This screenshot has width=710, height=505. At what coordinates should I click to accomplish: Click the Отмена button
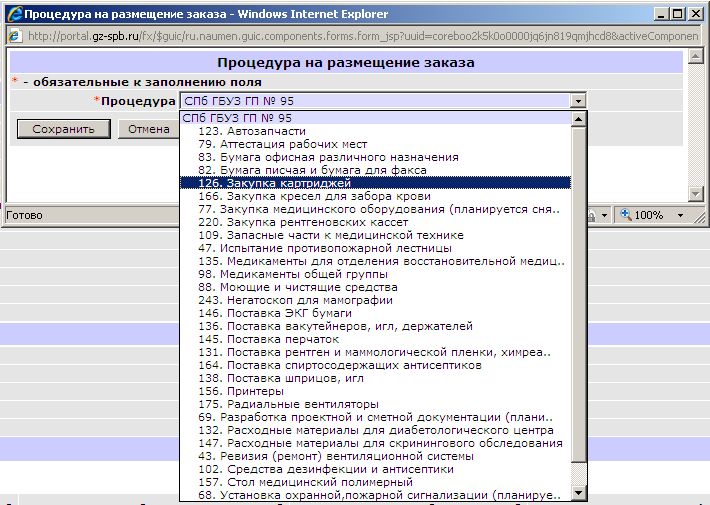(x=149, y=129)
